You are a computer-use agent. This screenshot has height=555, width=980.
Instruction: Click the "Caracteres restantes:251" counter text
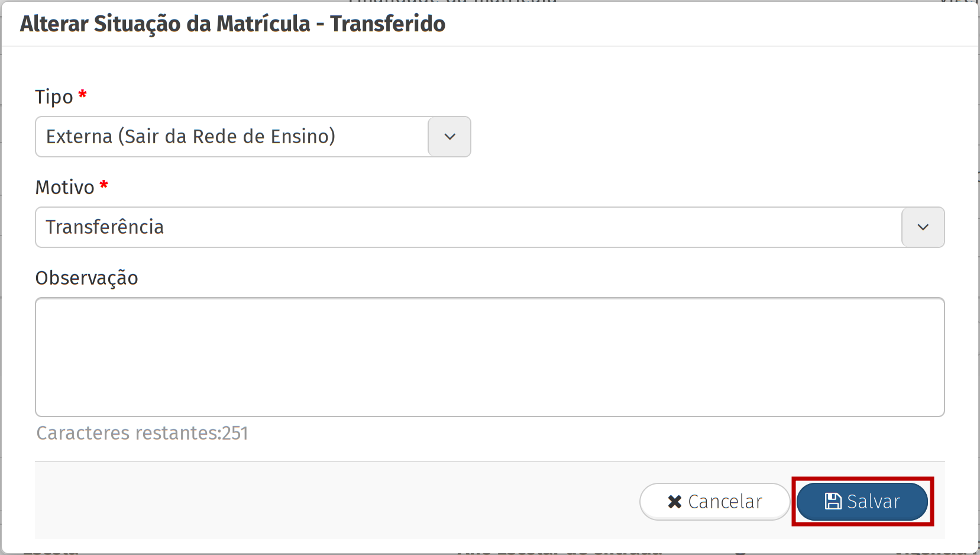point(142,433)
